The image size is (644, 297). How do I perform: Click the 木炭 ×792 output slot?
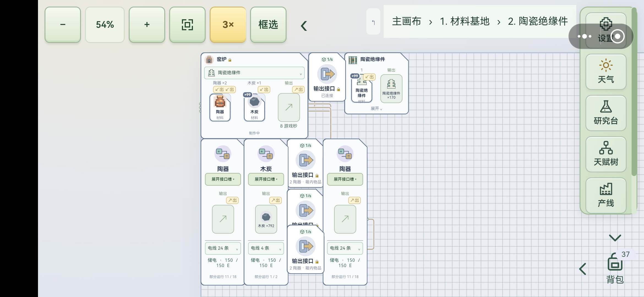point(266,219)
